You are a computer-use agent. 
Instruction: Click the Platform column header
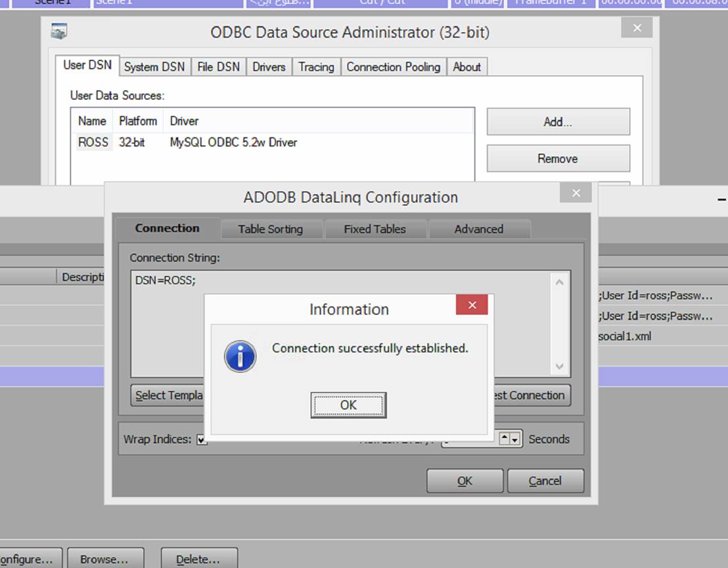click(x=138, y=121)
